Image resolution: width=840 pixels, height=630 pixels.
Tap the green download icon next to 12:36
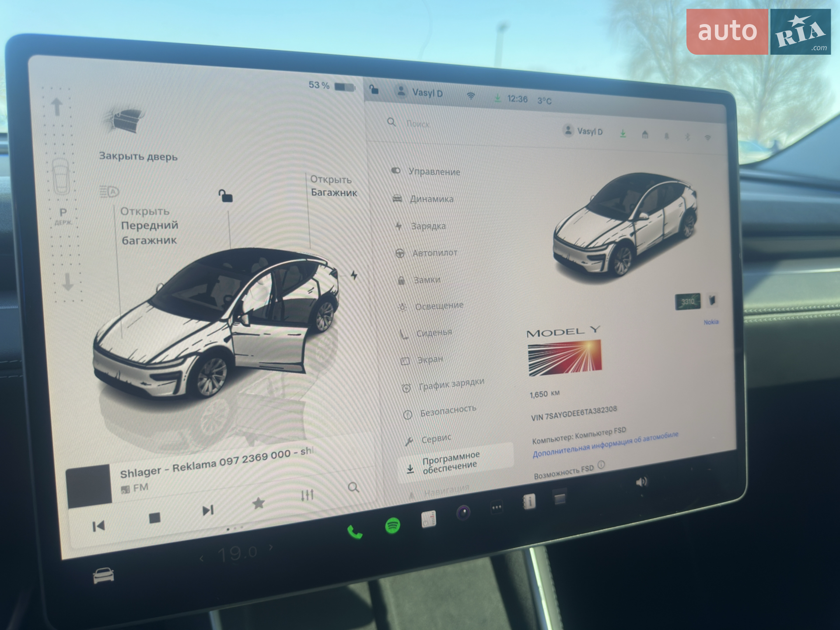point(497,98)
